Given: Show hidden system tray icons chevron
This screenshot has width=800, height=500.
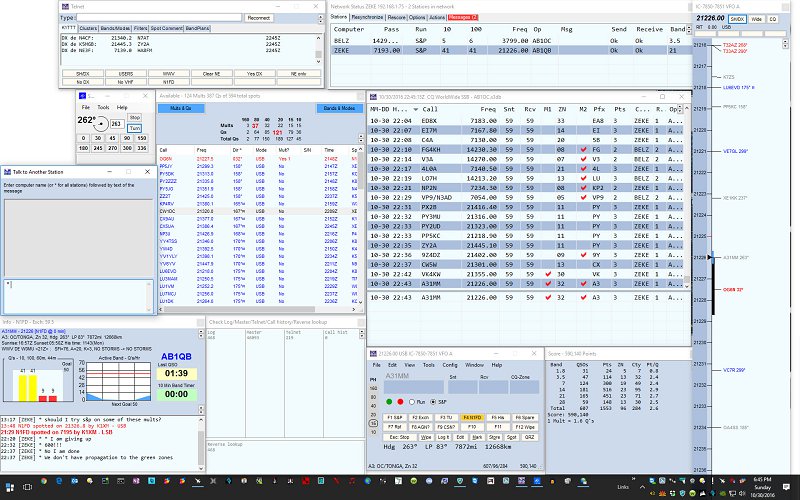Looking at the screenshot, I should point(642,487).
